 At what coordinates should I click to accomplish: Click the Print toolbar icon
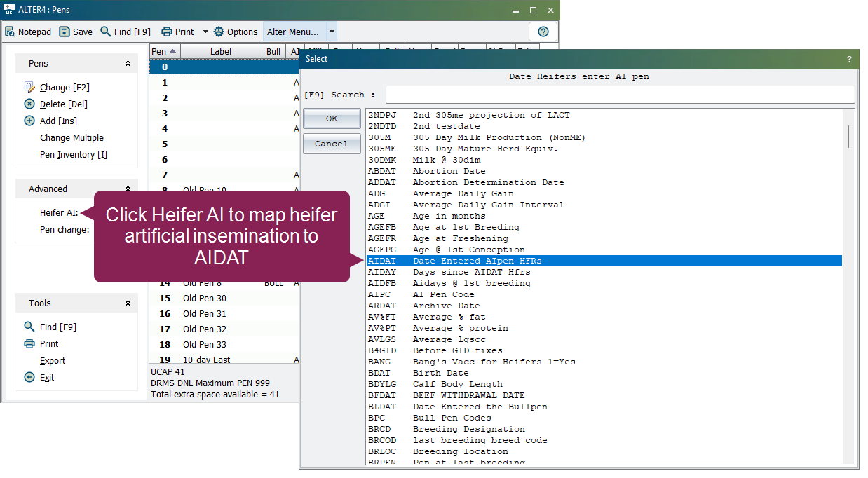pos(177,32)
